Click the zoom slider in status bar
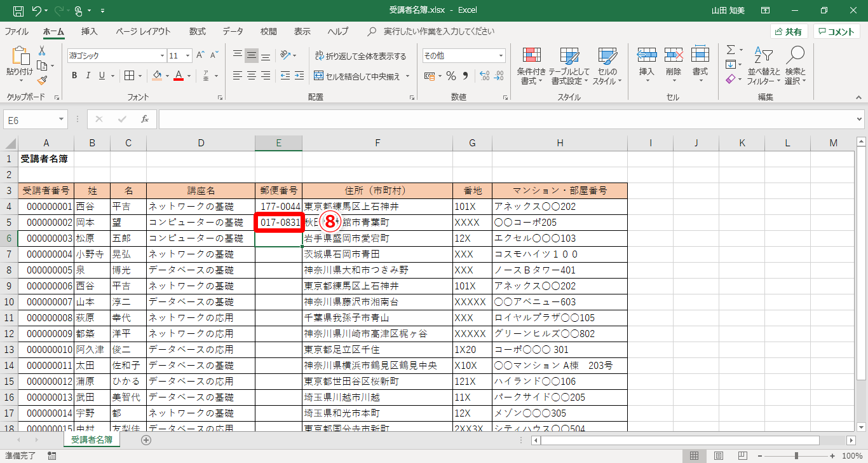The height and width of the screenshot is (463, 868). pyautogui.click(x=796, y=455)
